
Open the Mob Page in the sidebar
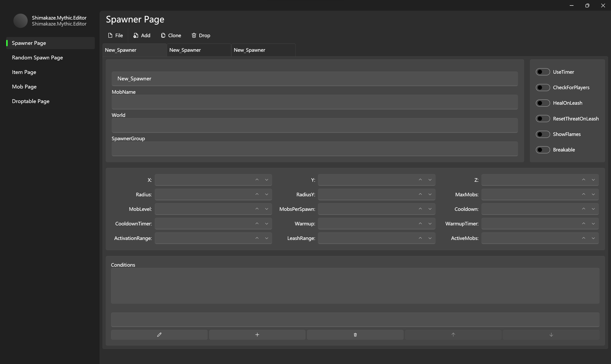(x=24, y=87)
